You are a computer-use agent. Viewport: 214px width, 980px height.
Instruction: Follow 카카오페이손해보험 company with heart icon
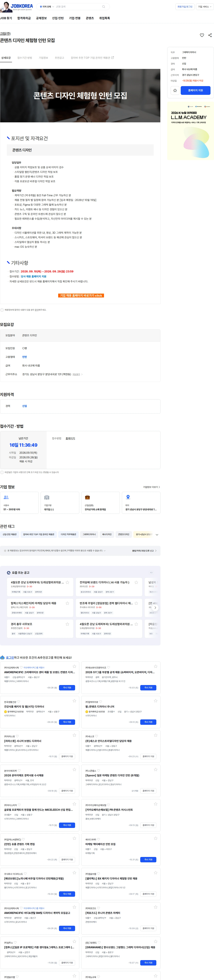coord(109,805)
